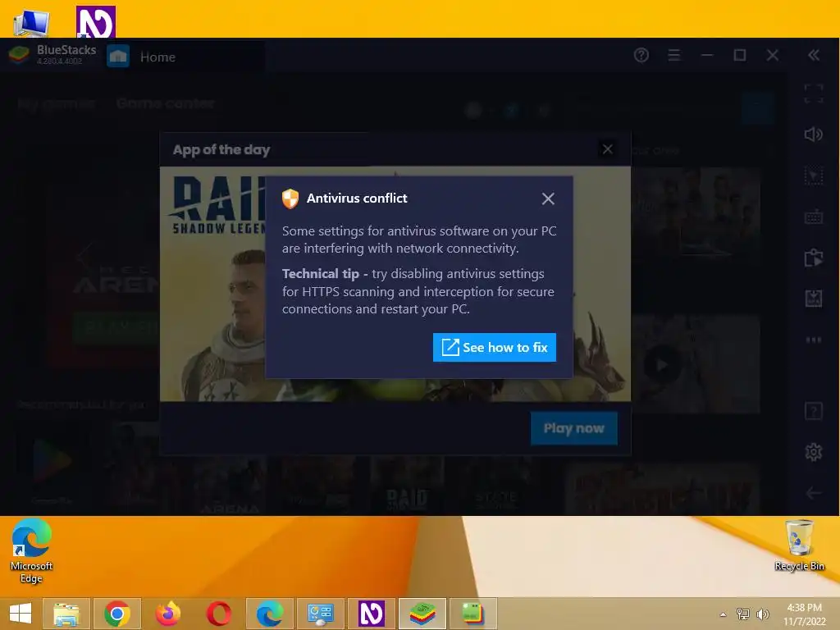The height and width of the screenshot is (630, 840).
Task: Collapse the BlueStacks side toolbar arrows
Action: 813,55
